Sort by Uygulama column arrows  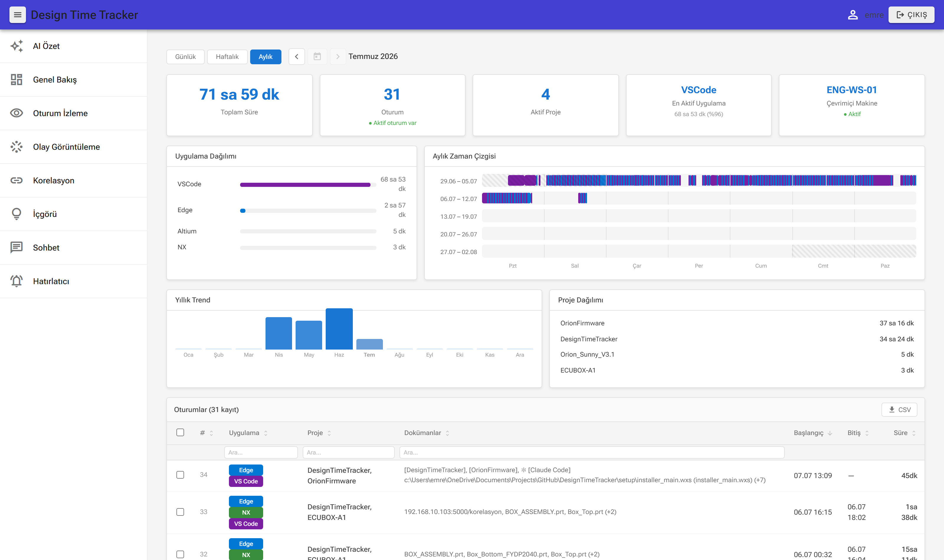[x=266, y=433]
